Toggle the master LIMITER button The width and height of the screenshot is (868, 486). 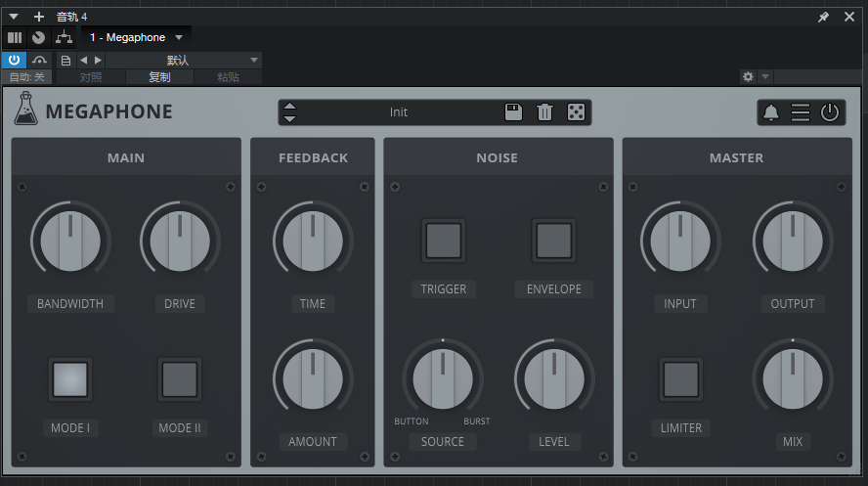(681, 379)
